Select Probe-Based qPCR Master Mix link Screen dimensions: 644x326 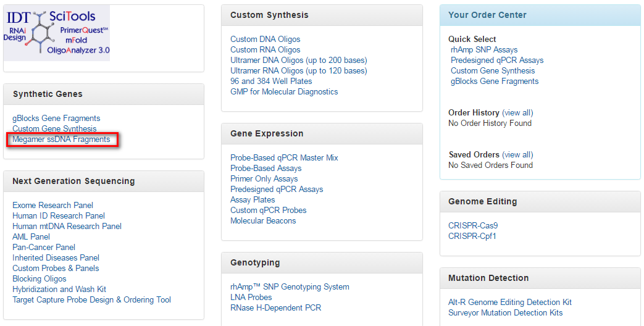(x=284, y=157)
